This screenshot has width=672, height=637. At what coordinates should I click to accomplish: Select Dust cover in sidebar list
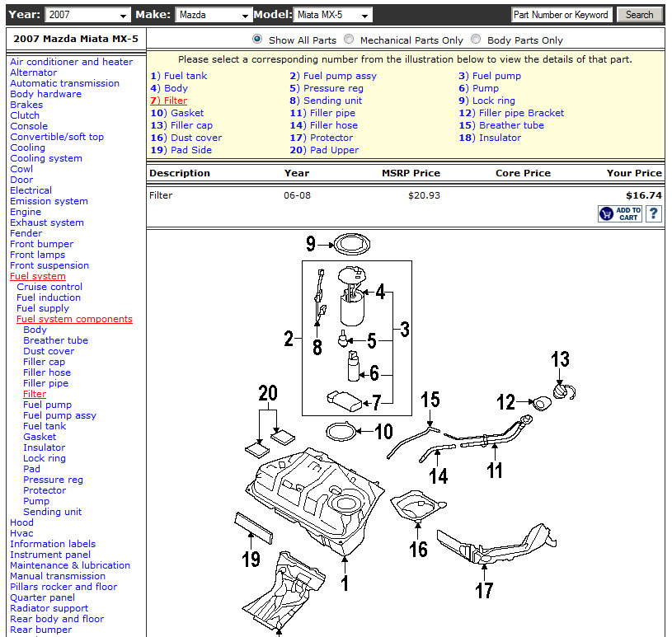click(49, 351)
